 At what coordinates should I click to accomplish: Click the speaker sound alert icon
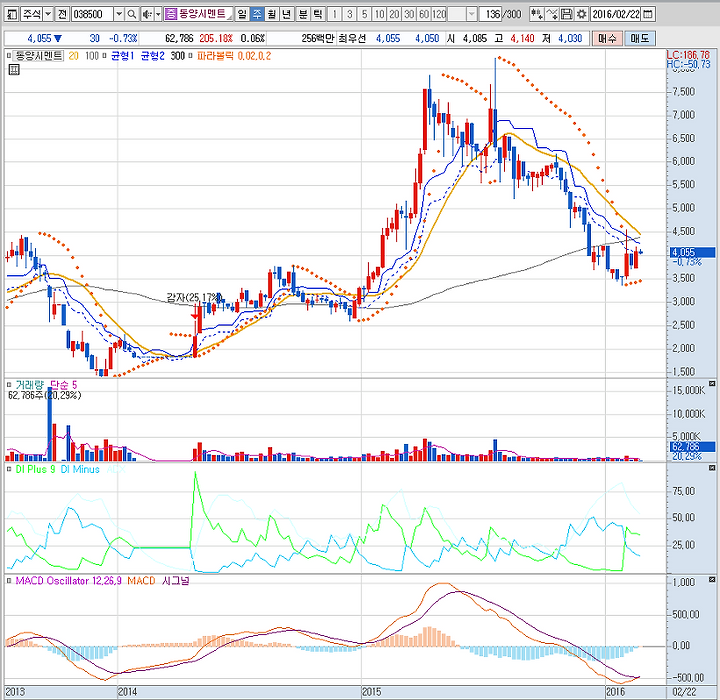pos(147,14)
